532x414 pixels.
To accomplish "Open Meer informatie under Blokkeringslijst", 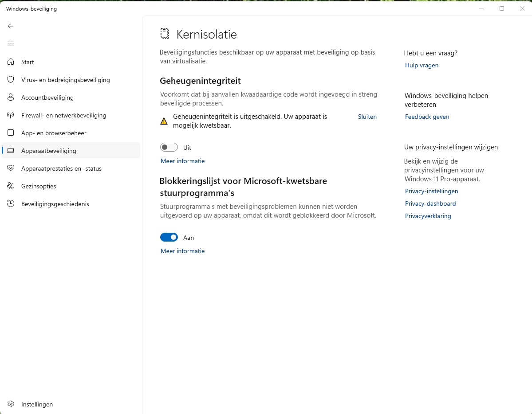I will pos(182,251).
